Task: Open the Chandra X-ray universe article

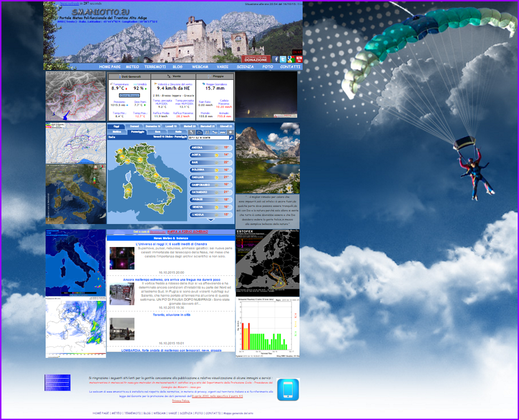Action: coord(171,244)
